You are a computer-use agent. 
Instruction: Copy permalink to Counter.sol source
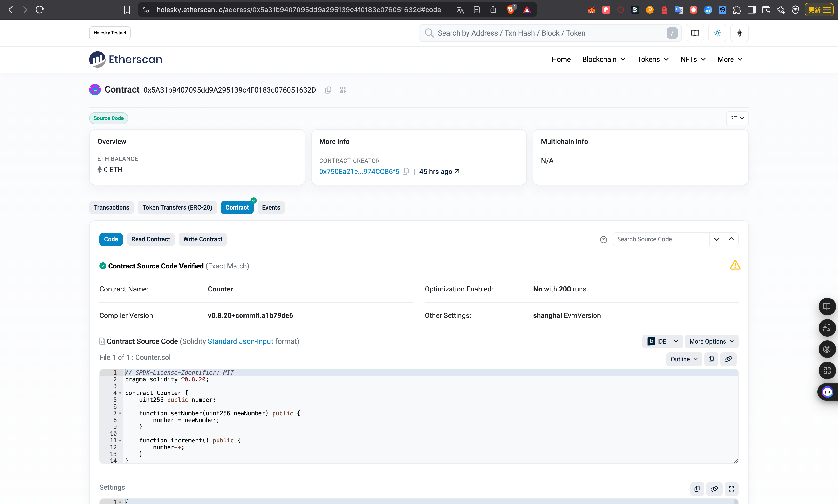728,359
